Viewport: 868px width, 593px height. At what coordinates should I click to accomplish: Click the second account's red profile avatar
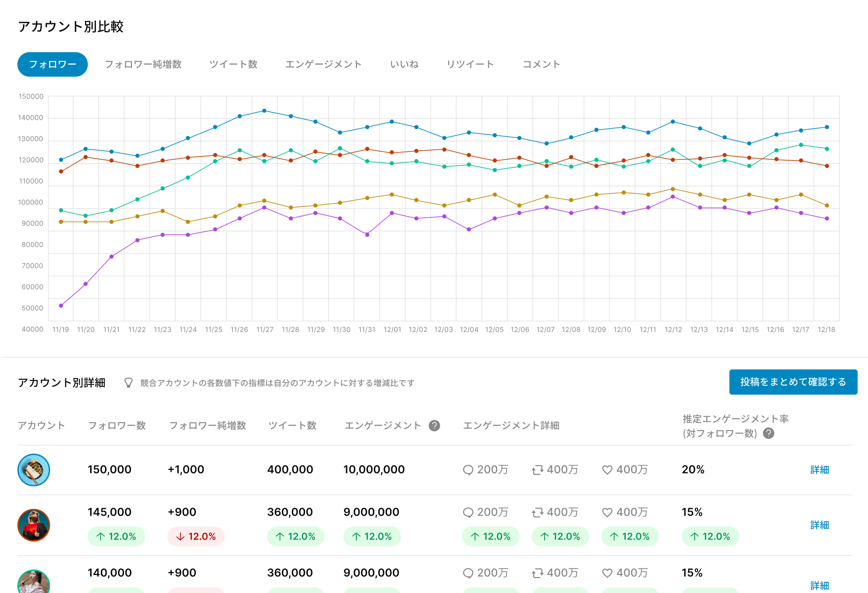(x=34, y=526)
